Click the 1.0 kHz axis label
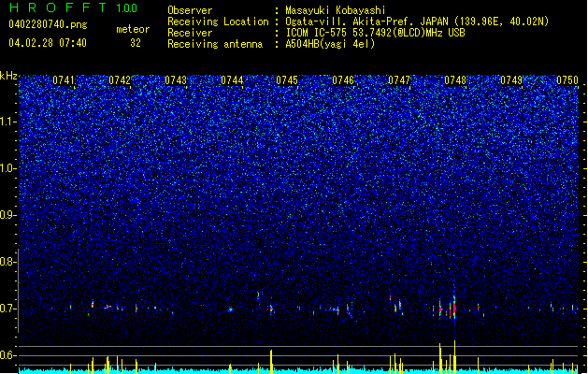Screen dimensions: 588x374 (x=7, y=169)
